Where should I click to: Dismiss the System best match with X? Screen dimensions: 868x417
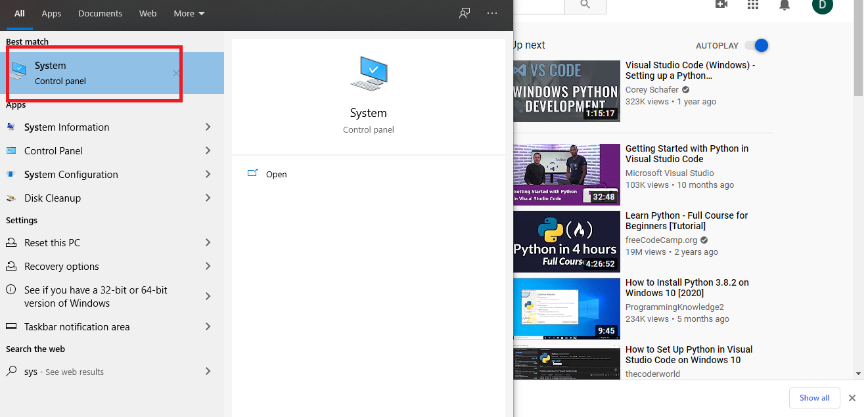176,74
